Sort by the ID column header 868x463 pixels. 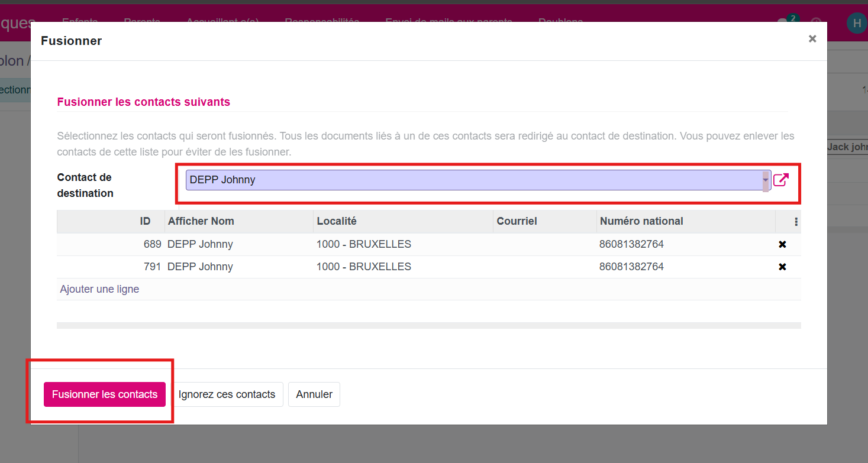click(x=145, y=221)
